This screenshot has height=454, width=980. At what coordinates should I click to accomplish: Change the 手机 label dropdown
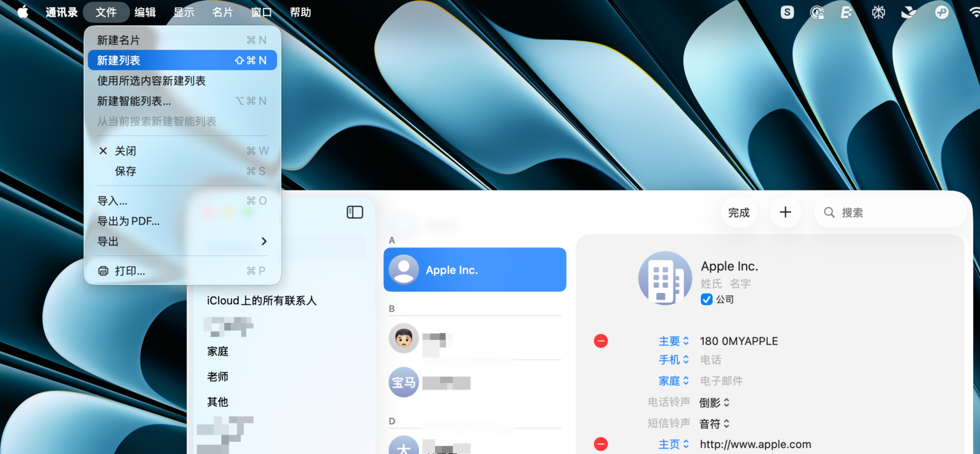pyautogui.click(x=674, y=360)
